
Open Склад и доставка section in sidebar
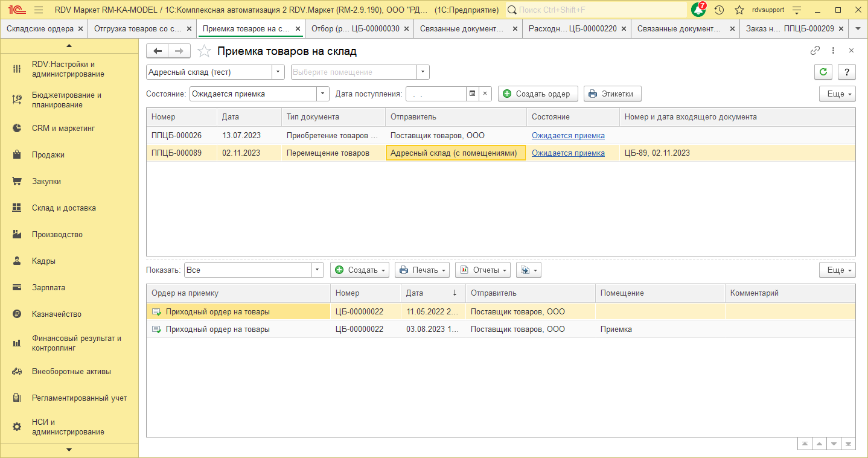(63, 208)
